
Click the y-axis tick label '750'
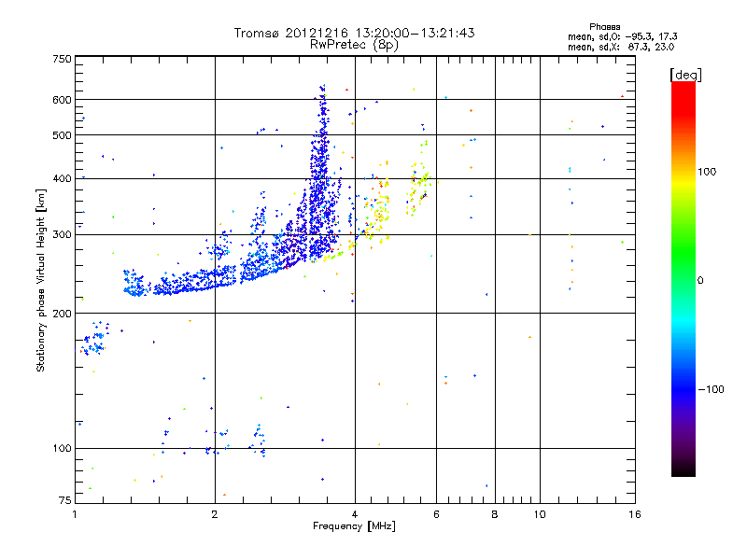tap(62, 59)
